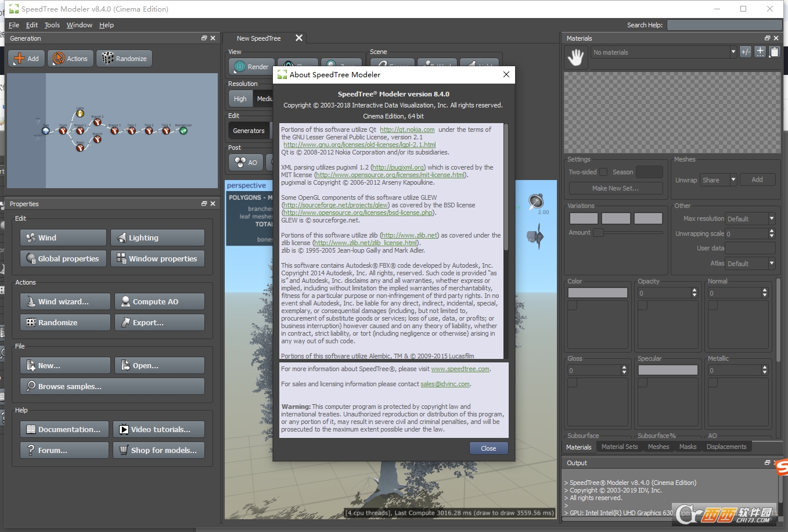
Task: Open Lighting properties
Action: [x=157, y=238]
